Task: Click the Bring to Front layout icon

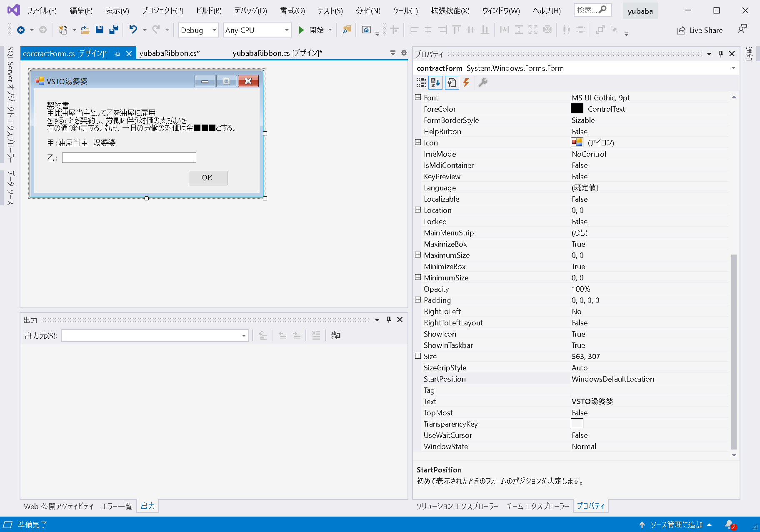Action: 600,30
